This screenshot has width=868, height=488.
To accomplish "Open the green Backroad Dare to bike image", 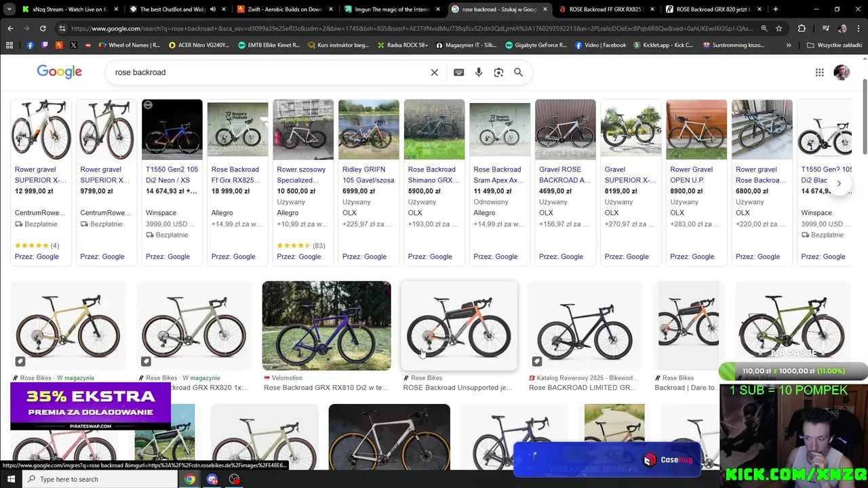I will click(791, 326).
